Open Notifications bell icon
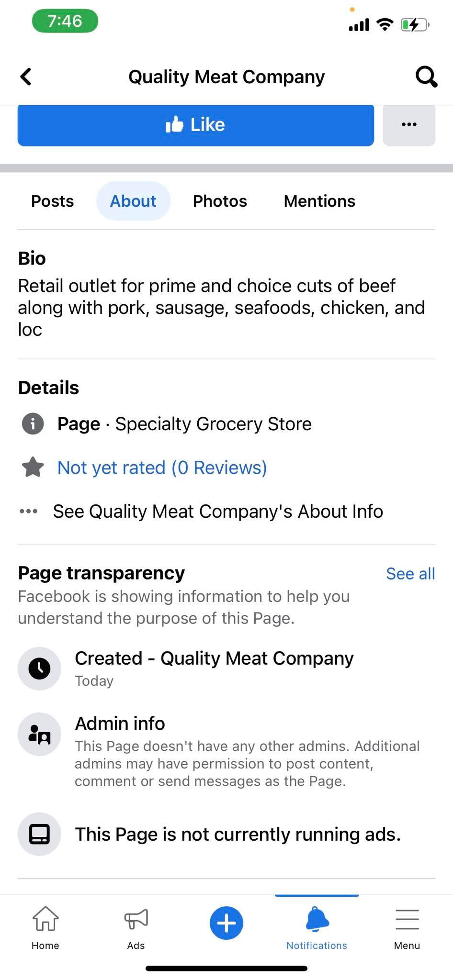The image size is (453, 980). pos(317,919)
